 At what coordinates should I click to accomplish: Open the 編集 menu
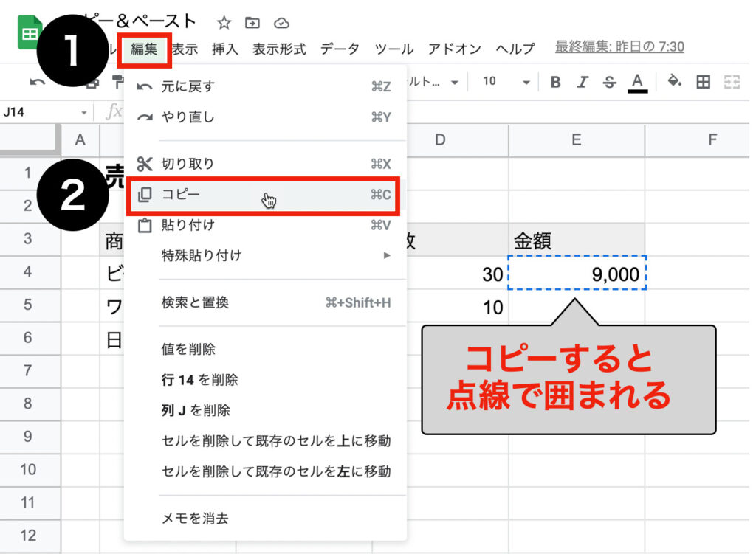point(144,49)
